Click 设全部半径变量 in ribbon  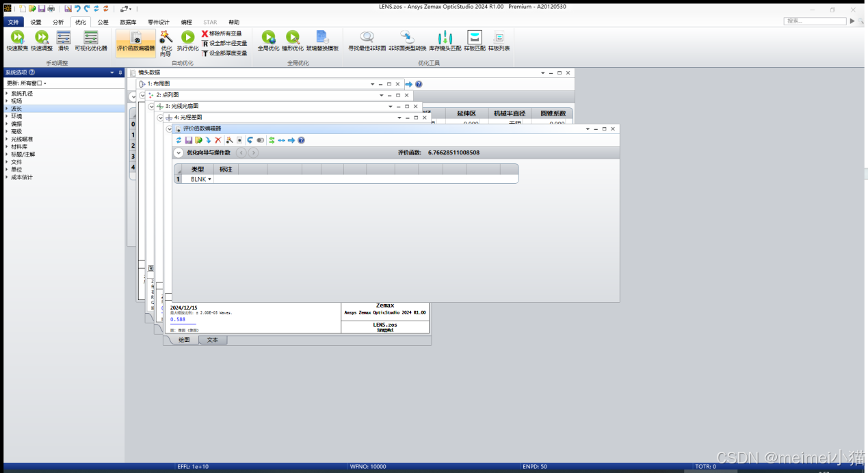point(224,43)
